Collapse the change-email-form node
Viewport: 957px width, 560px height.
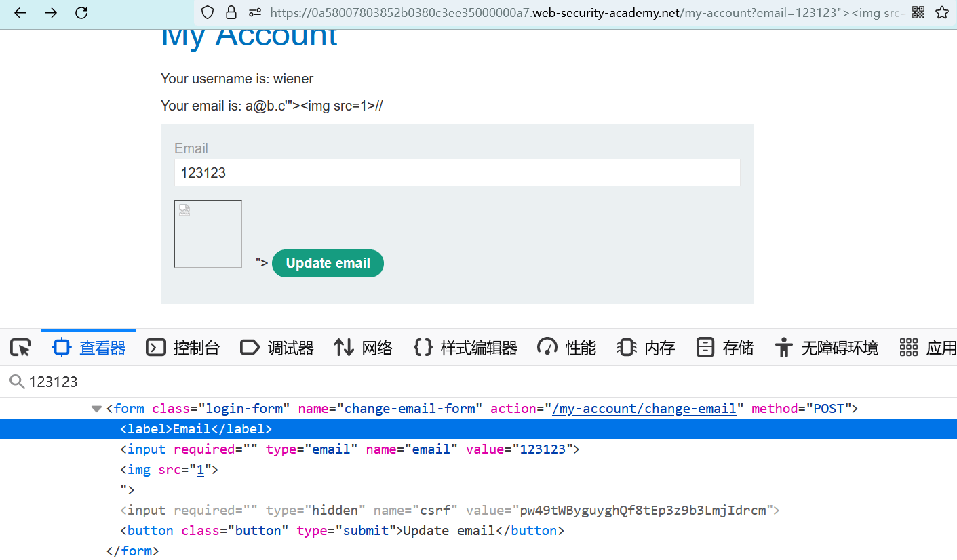(96, 409)
